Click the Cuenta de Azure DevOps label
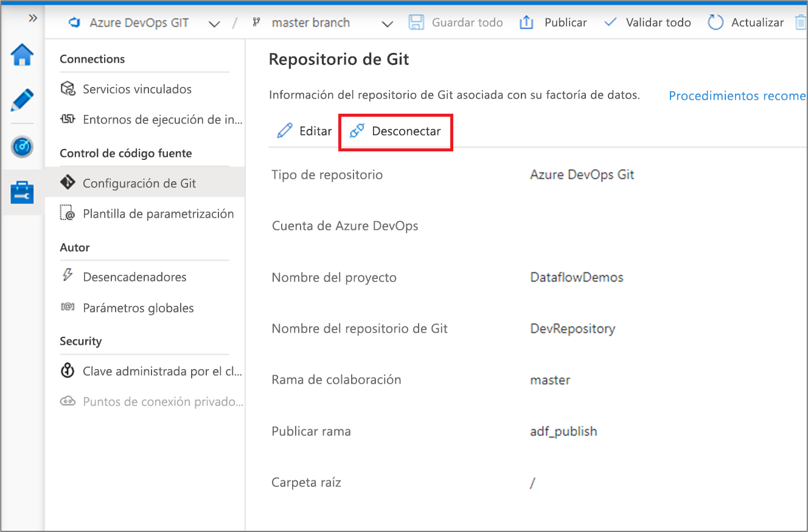This screenshot has height=532, width=808. tap(345, 226)
